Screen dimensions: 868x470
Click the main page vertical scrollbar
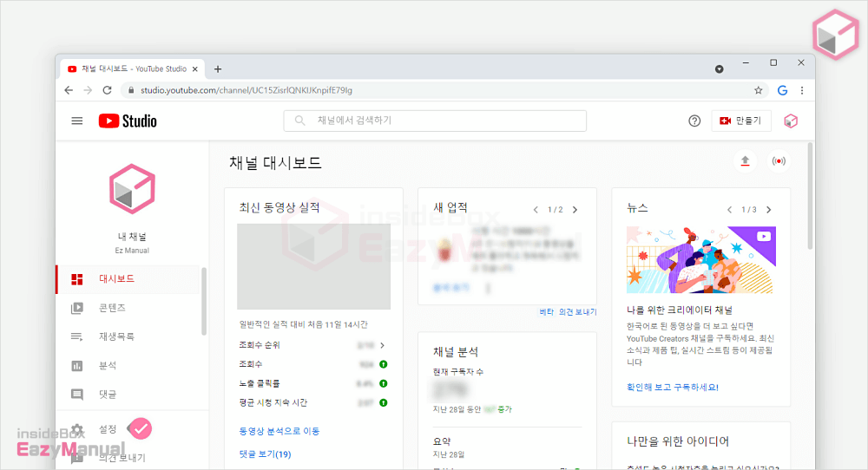[x=810, y=197]
